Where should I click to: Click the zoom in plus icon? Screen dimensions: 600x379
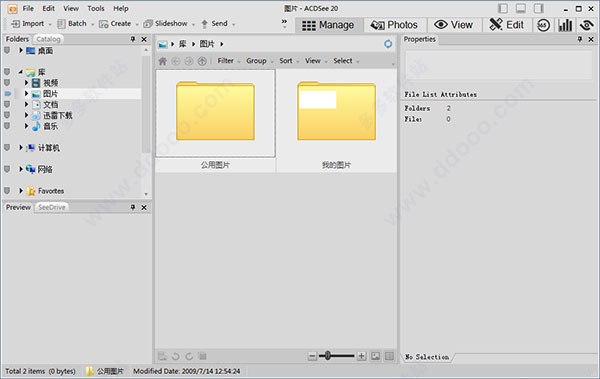(x=361, y=356)
